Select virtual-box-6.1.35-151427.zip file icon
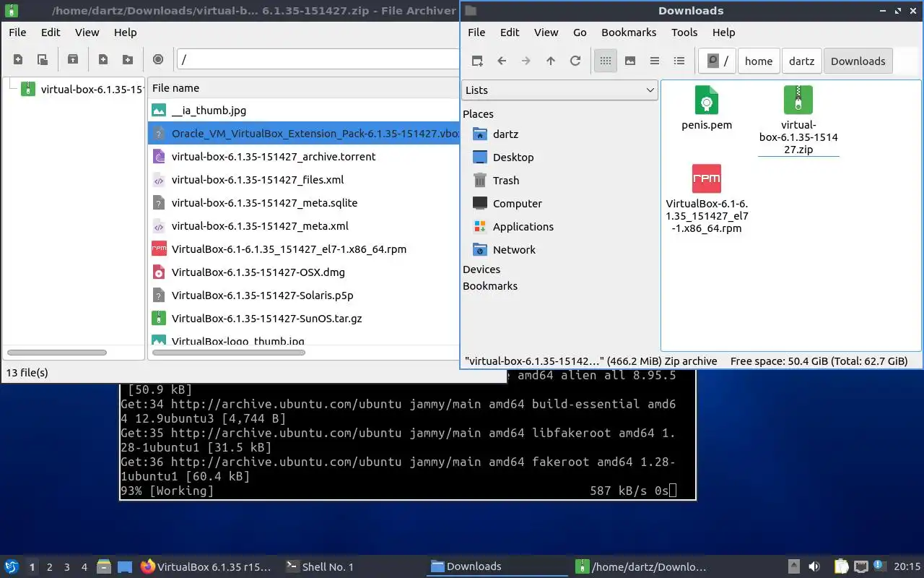The width and height of the screenshot is (924, 578). 798,100
